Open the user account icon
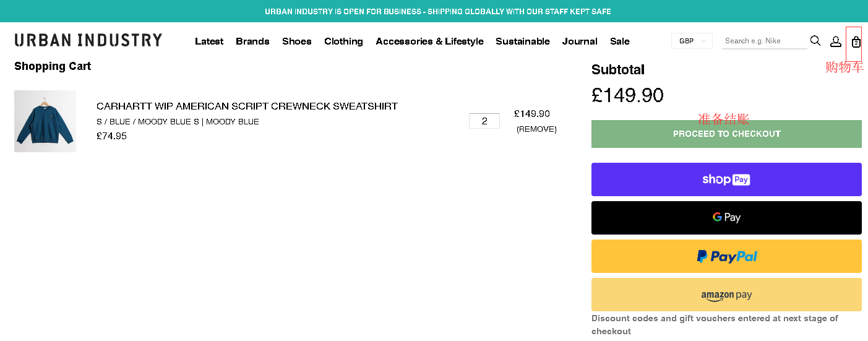Viewport: 868px width, 341px height. pyautogui.click(x=835, y=41)
